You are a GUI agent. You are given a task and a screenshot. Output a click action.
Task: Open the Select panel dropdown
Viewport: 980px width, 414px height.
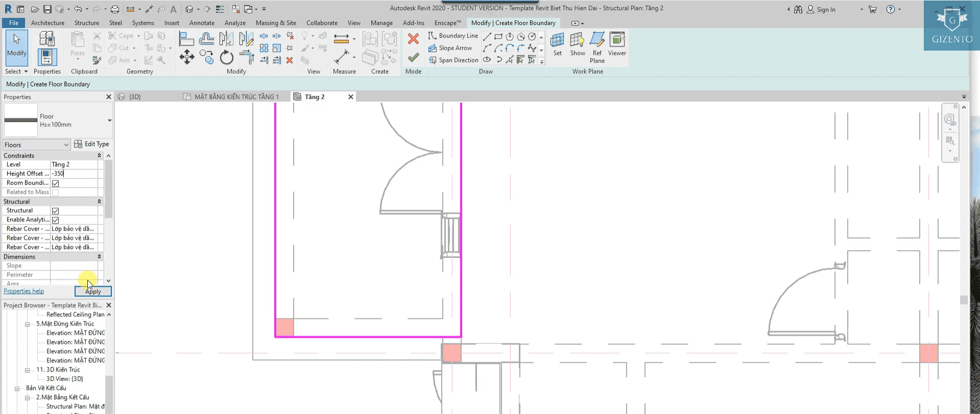pos(16,72)
